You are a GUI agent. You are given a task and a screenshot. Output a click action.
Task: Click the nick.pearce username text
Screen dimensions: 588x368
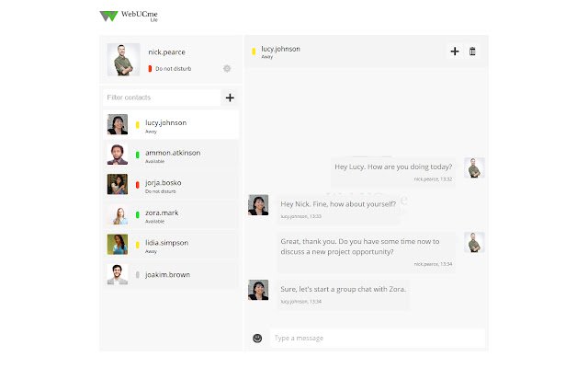click(x=166, y=52)
